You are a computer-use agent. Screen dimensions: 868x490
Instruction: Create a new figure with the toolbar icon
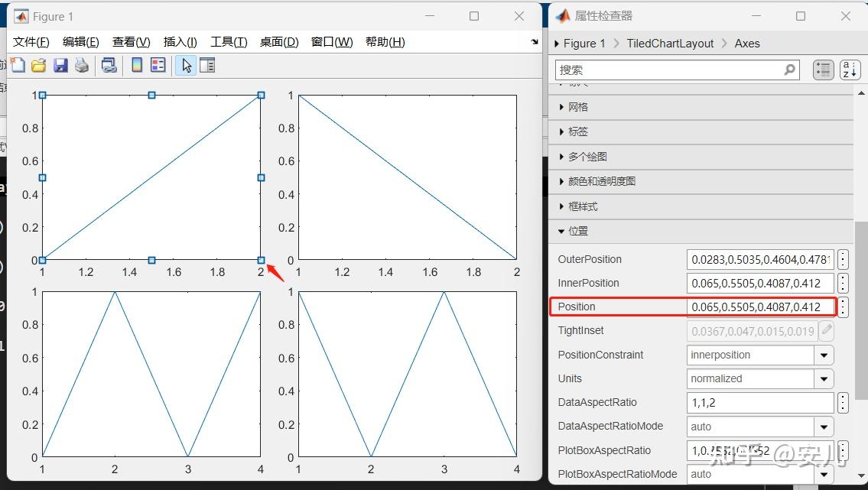(x=17, y=65)
